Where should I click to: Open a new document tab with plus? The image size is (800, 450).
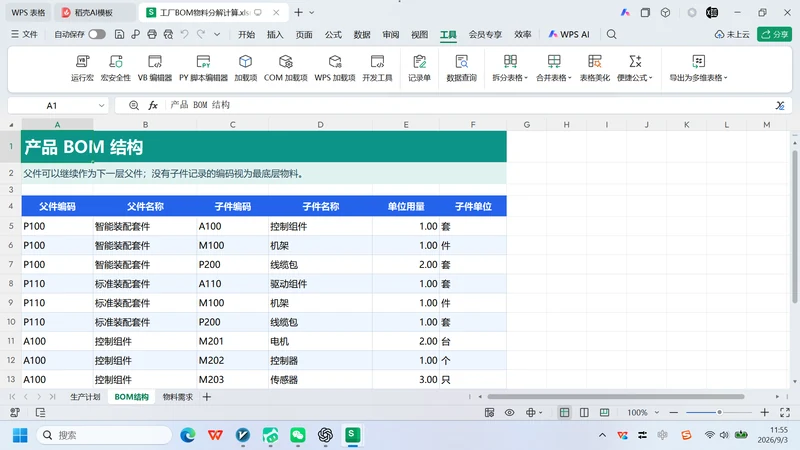click(x=298, y=12)
